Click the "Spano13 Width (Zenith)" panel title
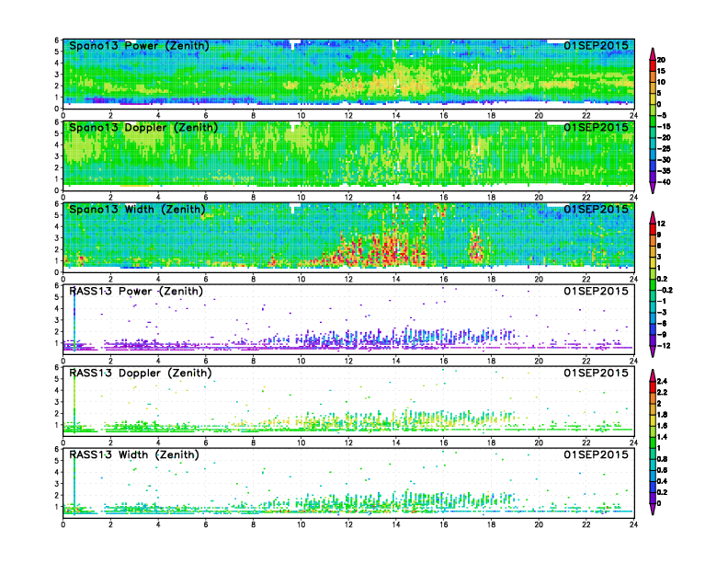Viewport: 728px width, 563px height. coord(137,209)
